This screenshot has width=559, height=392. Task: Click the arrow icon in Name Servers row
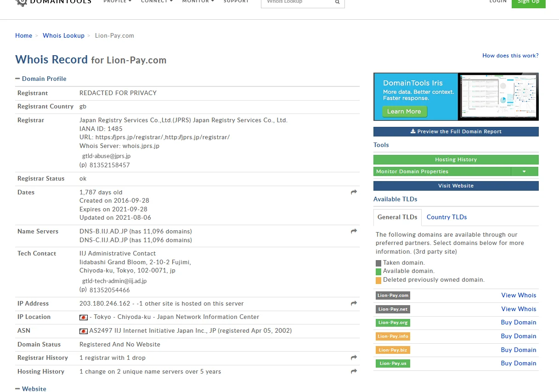(354, 231)
